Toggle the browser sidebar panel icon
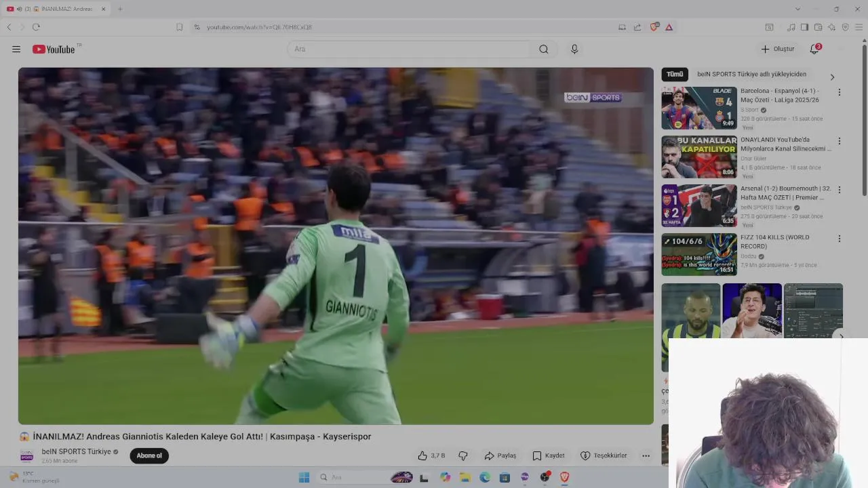The width and height of the screenshot is (868, 488). click(x=804, y=27)
